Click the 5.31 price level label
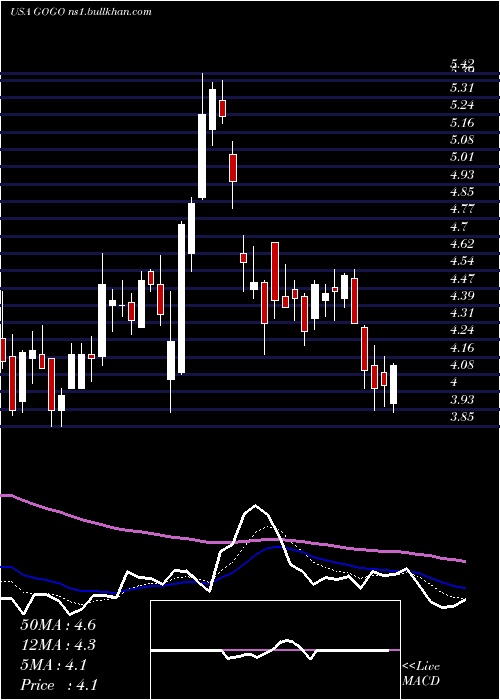This screenshot has width=500, height=700. (462, 88)
